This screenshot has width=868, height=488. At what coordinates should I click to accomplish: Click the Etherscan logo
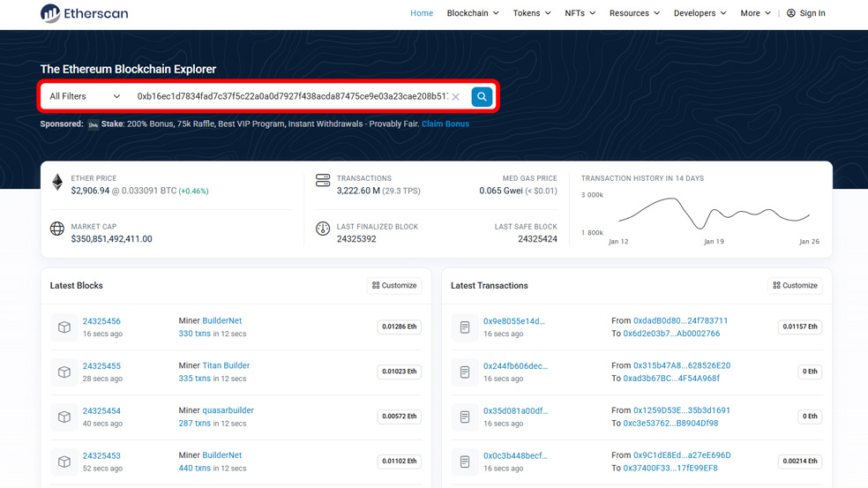pyautogui.click(x=86, y=13)
